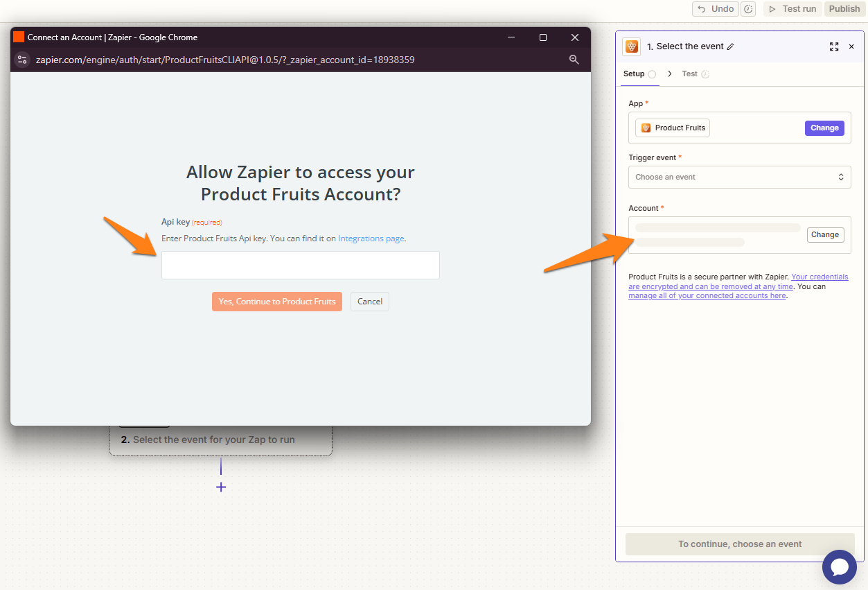Click the Api key input field
This screenshot has width=868, height=590.
[300, 265]
